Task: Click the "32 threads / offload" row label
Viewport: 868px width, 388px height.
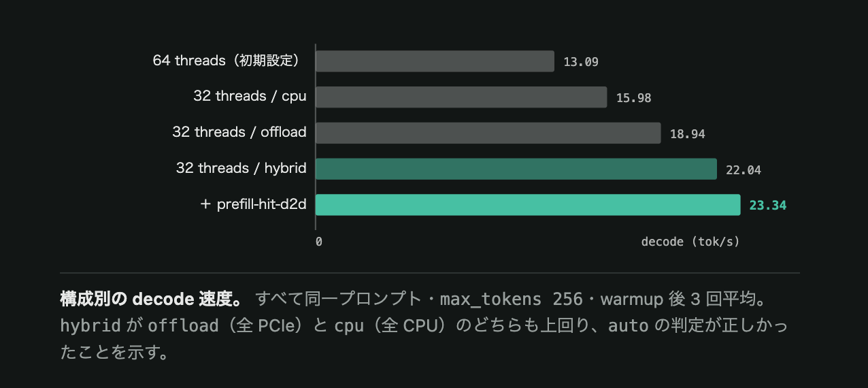Action: coord(239,132)
